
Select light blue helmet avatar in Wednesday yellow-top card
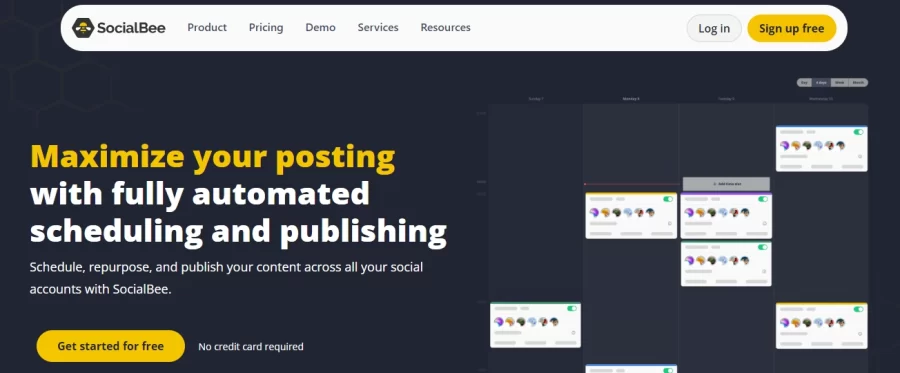(818, 323)
